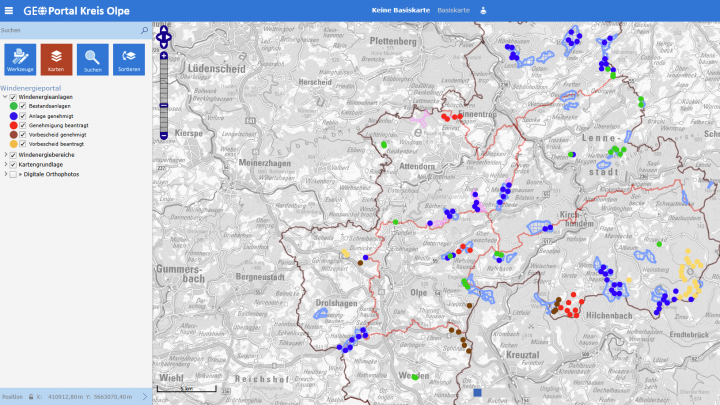Zoom out with the minus button

[x=164, y=135]
